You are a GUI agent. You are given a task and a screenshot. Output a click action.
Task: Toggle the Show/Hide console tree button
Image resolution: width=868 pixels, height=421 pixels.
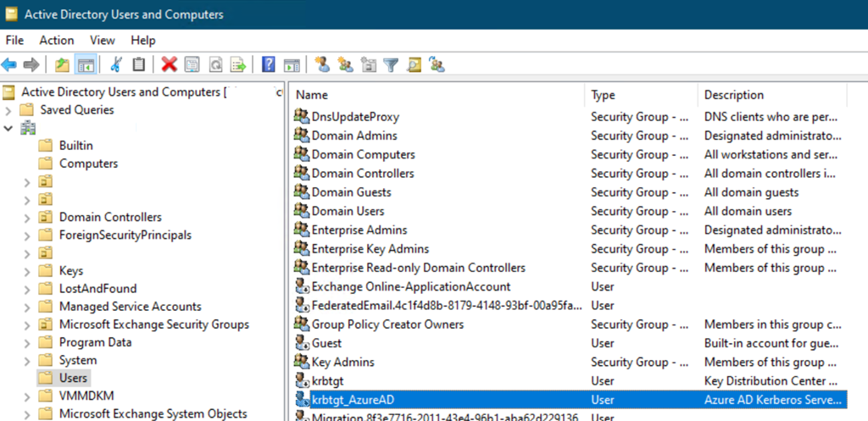(85, 64)
